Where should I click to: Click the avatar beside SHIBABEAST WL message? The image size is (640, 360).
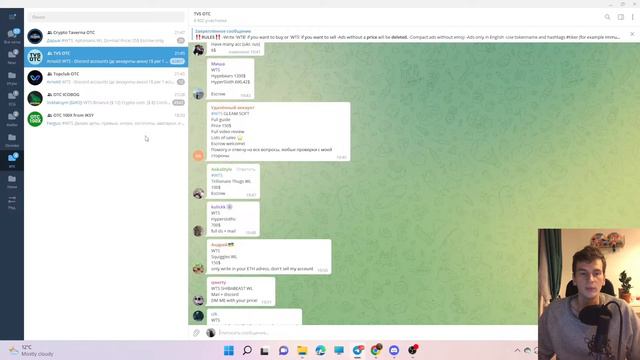(x=199, y=300)
